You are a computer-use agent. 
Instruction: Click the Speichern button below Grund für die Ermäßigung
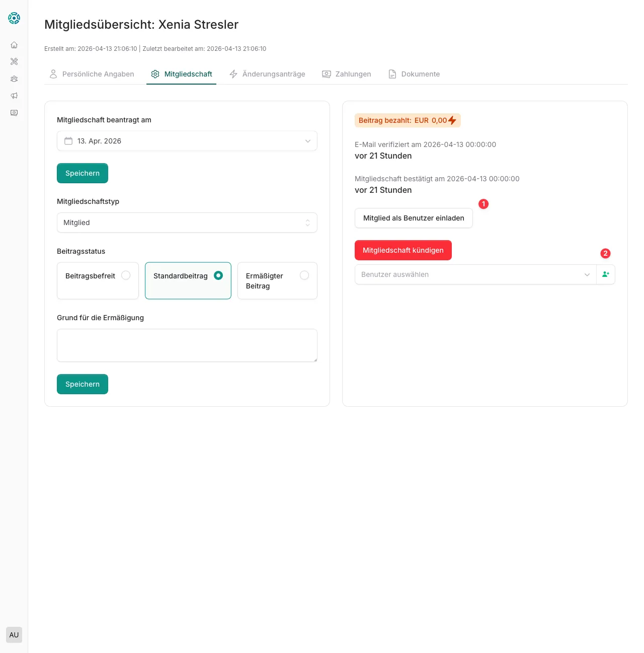click(83, 384)
